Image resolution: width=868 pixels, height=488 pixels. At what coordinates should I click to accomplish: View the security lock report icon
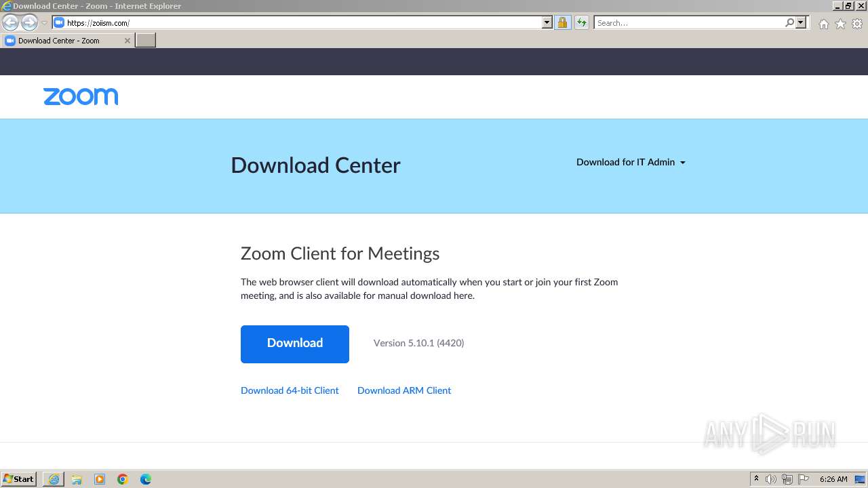(x=562, y=22)
